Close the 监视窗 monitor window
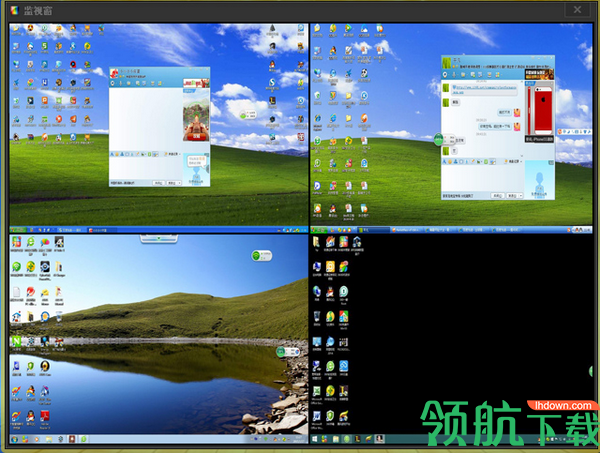Image resolution: width=600 pixels, height=453 pixels. coord(577,10)
